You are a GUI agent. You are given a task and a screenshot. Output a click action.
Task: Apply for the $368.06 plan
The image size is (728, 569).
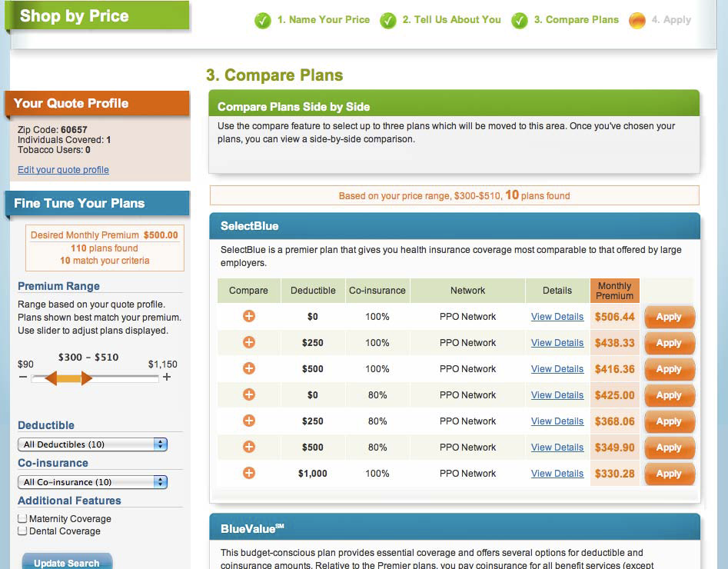pyautogui.click(x=669, y=421)
